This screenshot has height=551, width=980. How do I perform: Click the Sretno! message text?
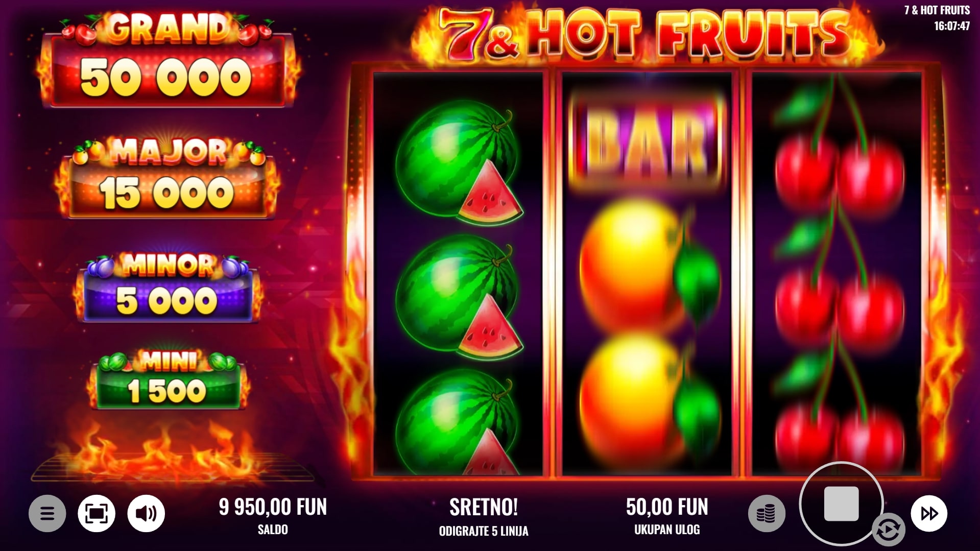tap(484, 507)
